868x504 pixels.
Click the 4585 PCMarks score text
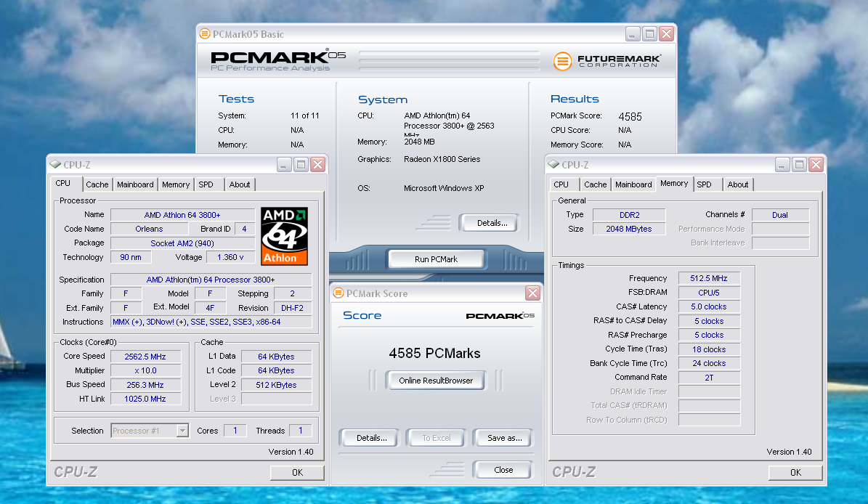tap(434, 353)
